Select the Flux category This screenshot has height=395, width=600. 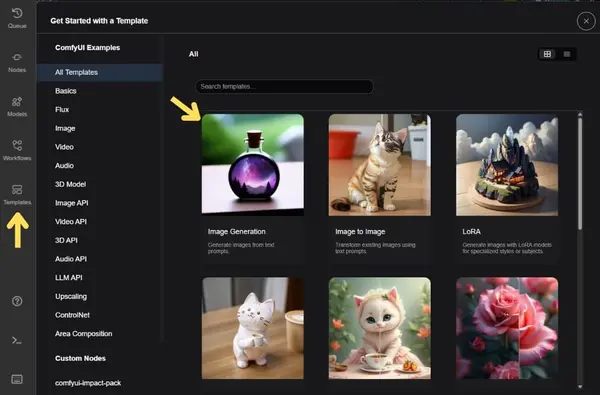(100, 110)
